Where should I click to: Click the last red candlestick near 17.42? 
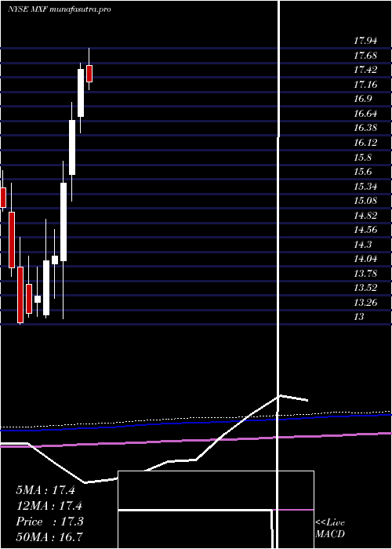tap(89, 74)
